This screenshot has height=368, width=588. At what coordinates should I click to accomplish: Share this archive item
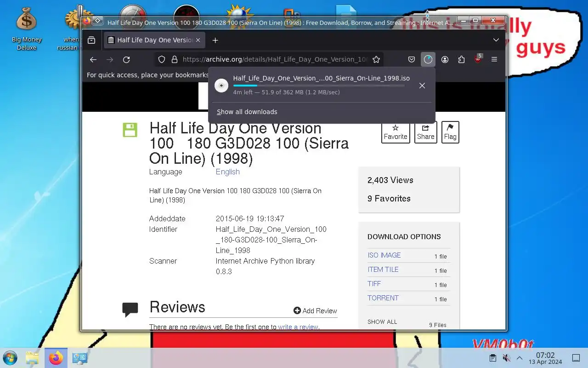[x=425, y=132]
